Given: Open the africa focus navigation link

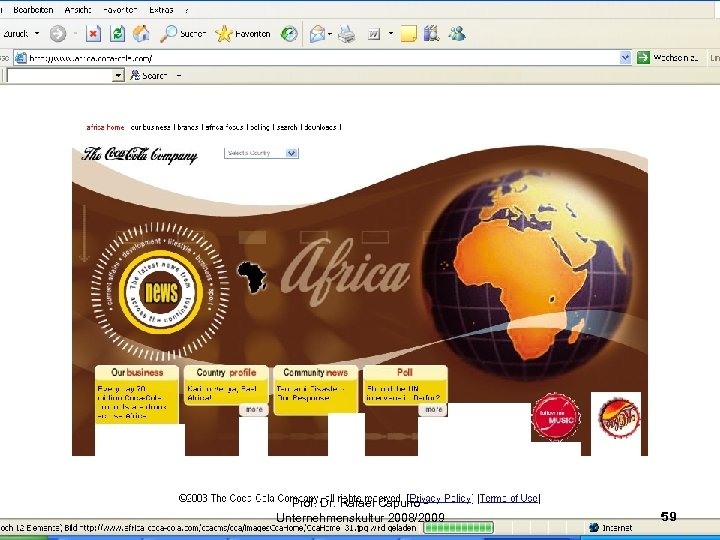Looking at the screenshot, I should (x=223, y=127).
